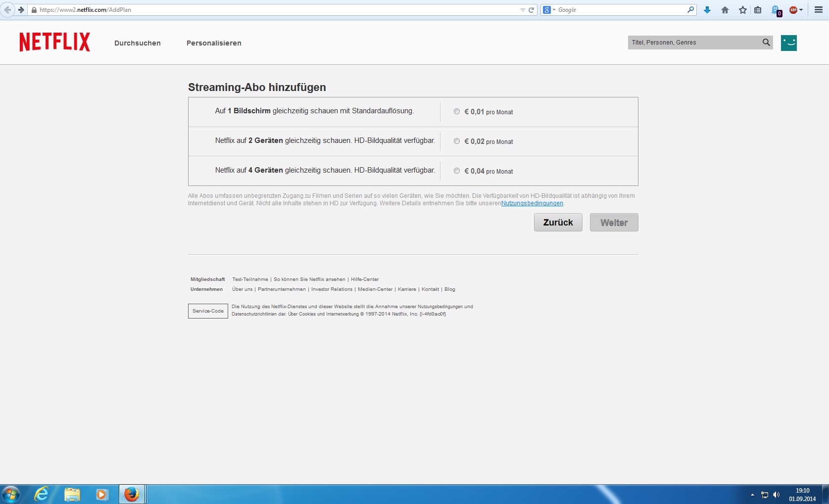Click the 2 Geräten plan description
The height and width of the screenshot is (504, 829).
[x=325, y=140]
